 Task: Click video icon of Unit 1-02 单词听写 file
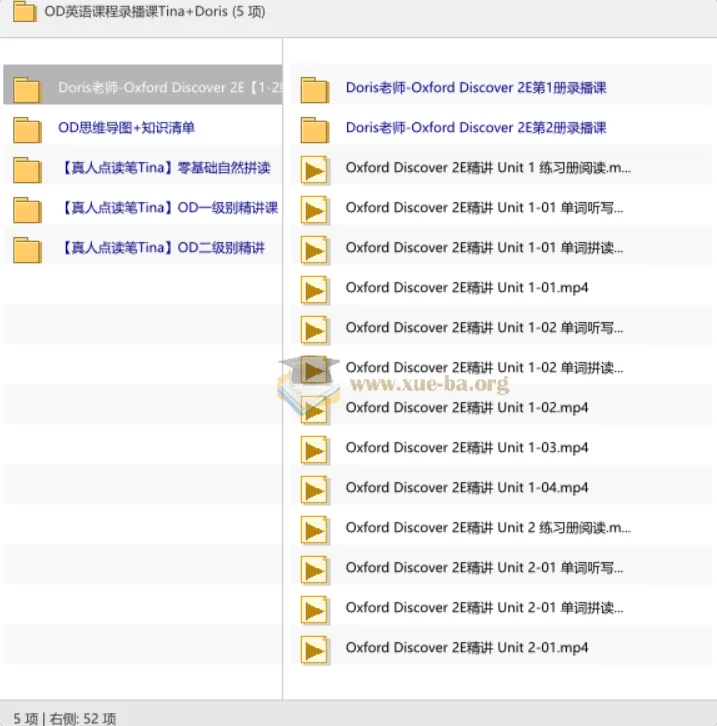[315, 330]
